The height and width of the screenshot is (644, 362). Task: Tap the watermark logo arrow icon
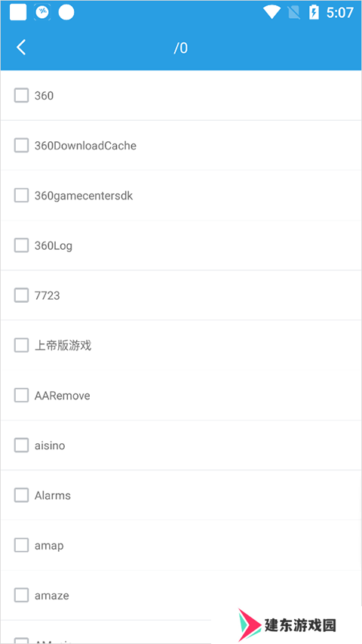coord(250,624)
